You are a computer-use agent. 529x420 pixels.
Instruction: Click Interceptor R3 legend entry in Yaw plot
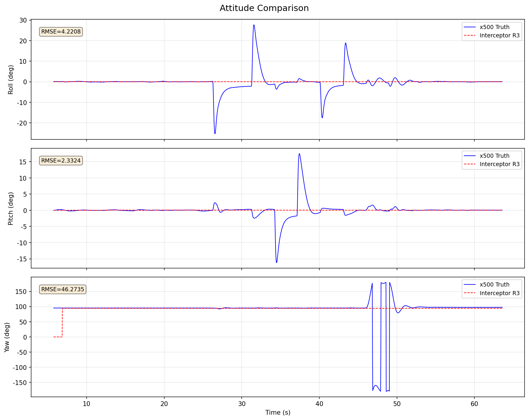coord(492,293)
